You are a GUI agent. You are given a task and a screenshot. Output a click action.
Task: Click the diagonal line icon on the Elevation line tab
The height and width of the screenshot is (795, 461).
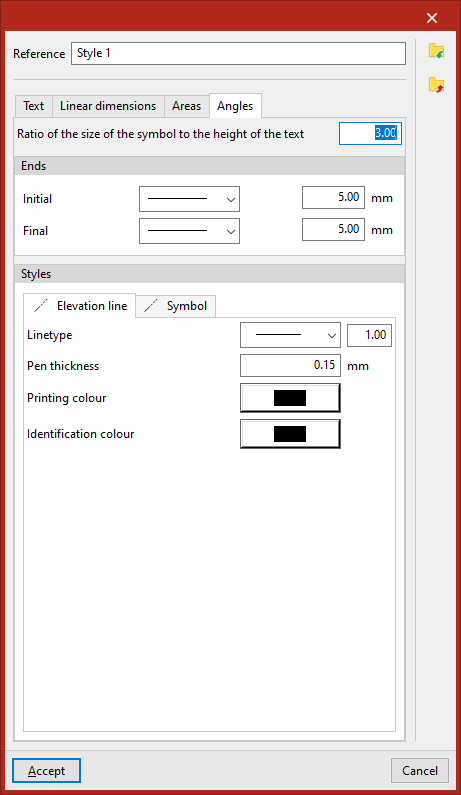41,306
